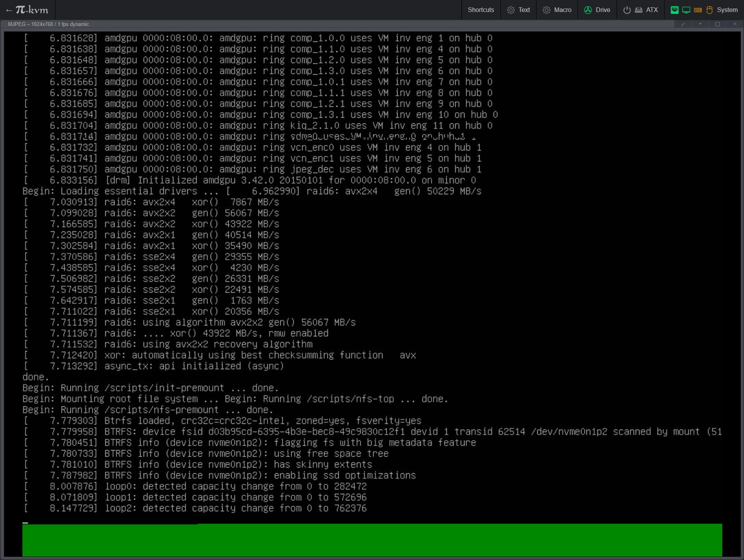
Task: Open the Macro menu
Action: pyautogui.click(x=563, y=10)
